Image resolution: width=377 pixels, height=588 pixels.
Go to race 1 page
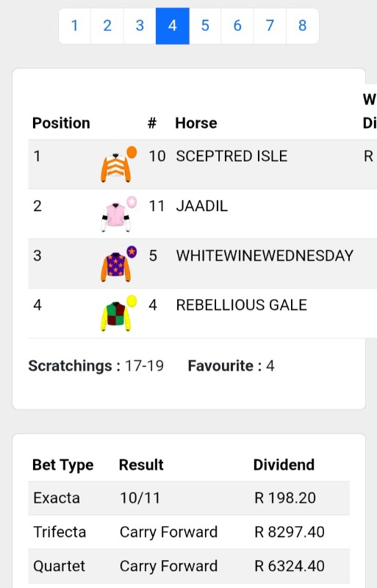coord(75,26)
